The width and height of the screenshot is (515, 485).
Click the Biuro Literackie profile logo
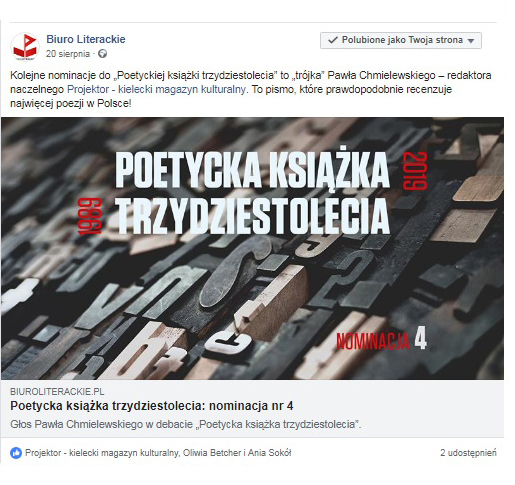pyautogui.click(x=25, y=47)
